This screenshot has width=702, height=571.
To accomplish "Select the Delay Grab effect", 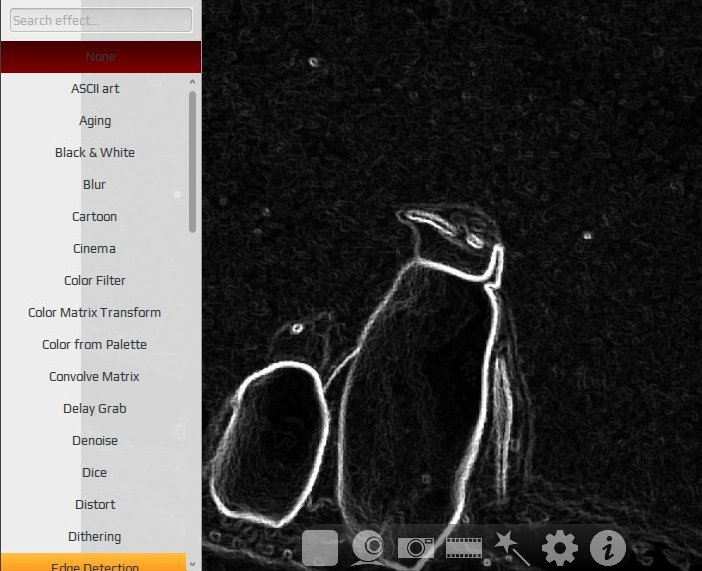I will [95, 409].
